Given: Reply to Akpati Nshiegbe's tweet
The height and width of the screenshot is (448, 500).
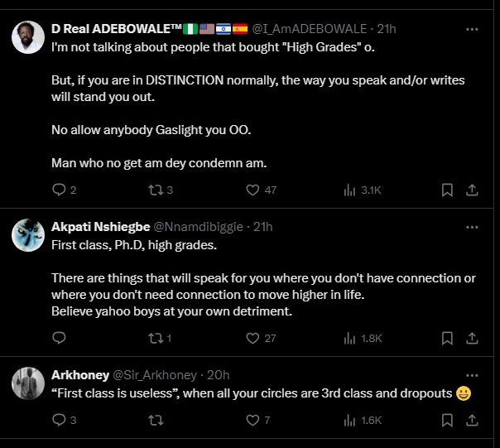Looking at the screenshot, I should tap(59, 338).
